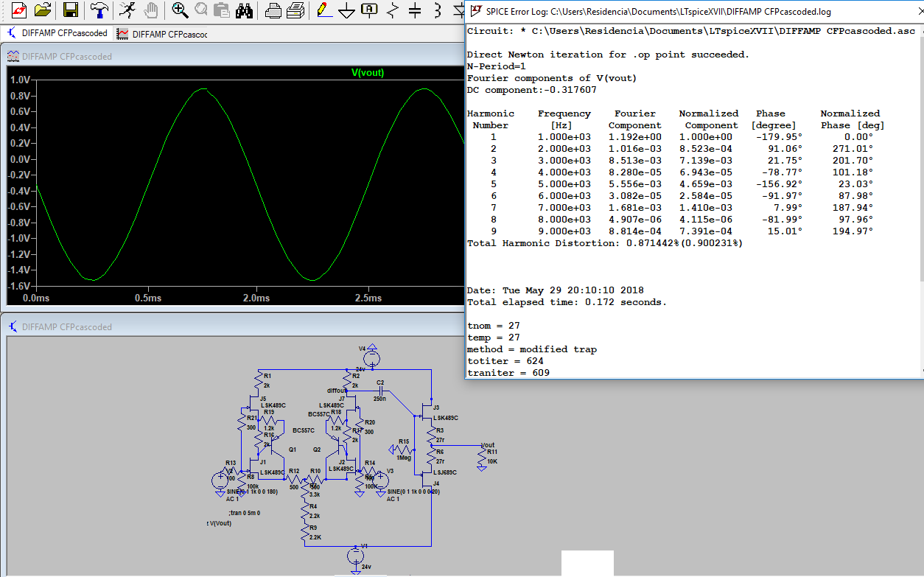Open the Control Panel hammer icon

tap(99, 10)
